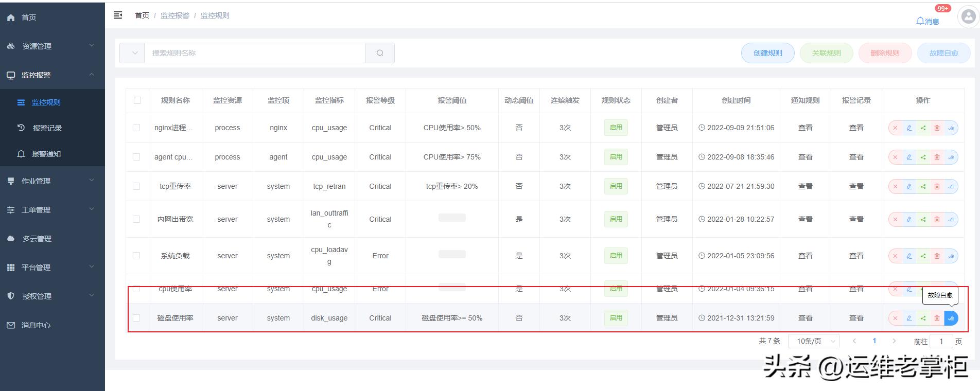The height and width of the screenshot is (391, 980).
Task: Click self-healing icon for nginx进程 rule
Action: [x=951, y=128]
